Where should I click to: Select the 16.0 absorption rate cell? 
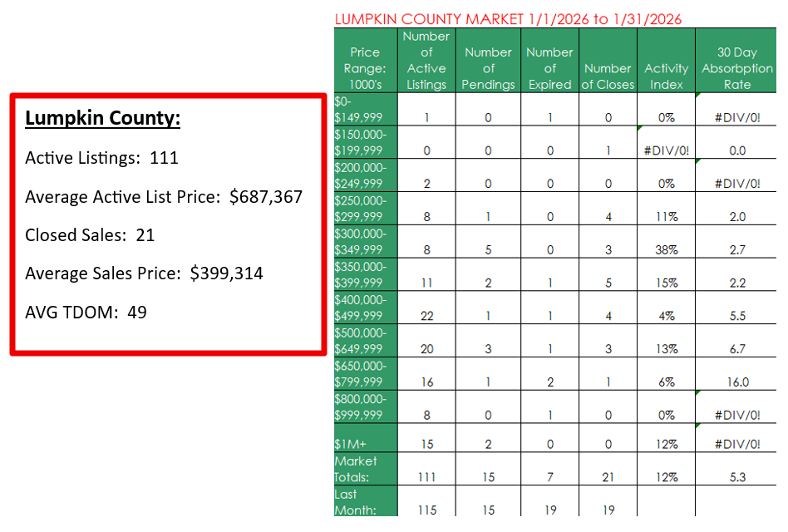[736, 382]
